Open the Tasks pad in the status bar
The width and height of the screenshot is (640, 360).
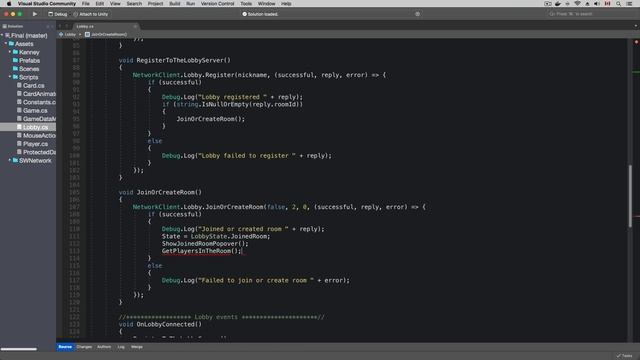click(625, 356)
